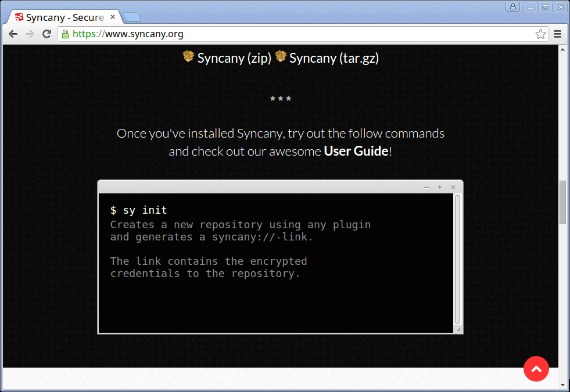Click the Syncany favicon on the tab
The image size is (570, 392).
(x=19, y=17)
